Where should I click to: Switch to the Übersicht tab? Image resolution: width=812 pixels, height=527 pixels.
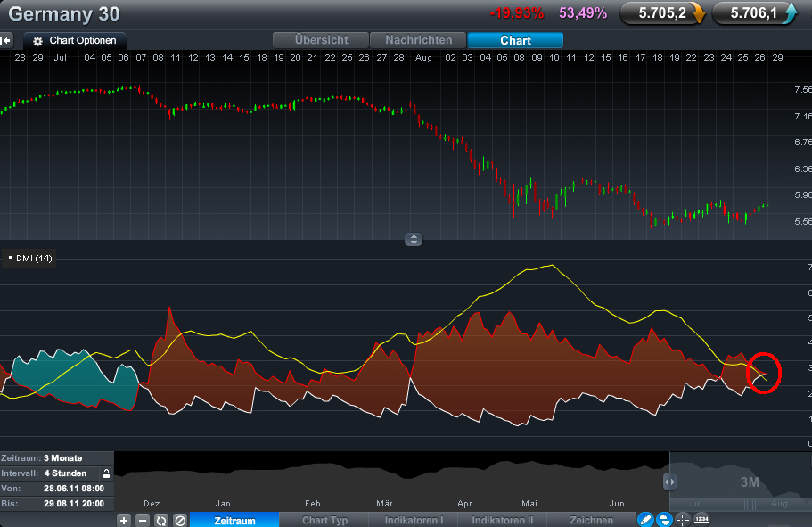click(321, 40)
